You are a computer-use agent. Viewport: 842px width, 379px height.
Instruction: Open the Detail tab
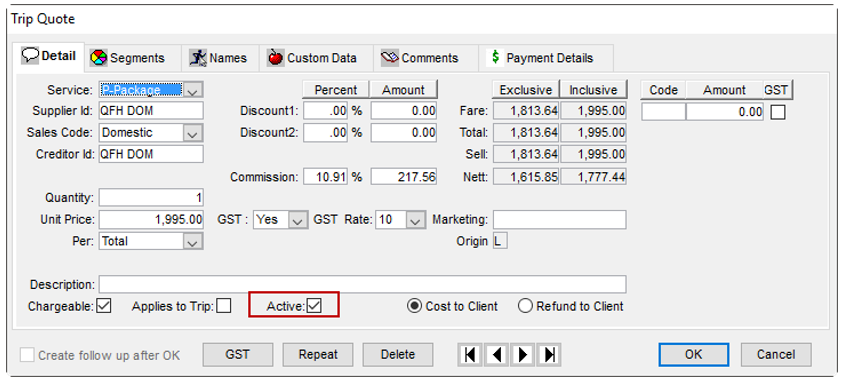click(x=50, y=57)
